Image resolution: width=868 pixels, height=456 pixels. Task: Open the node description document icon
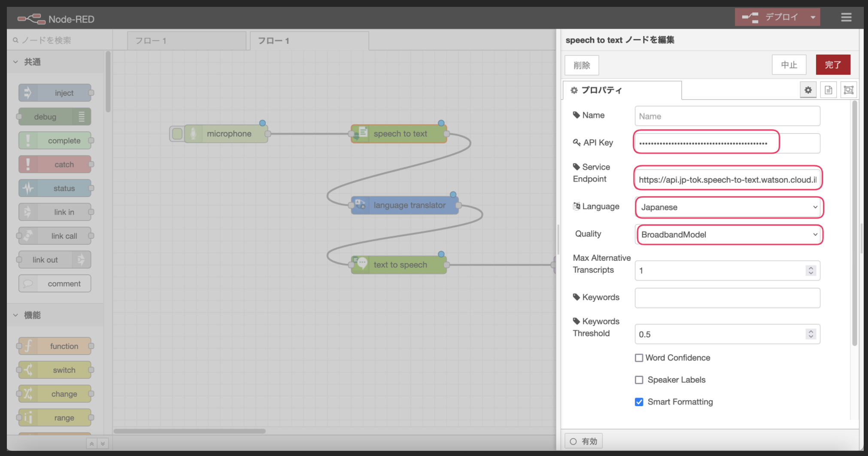click(x=829, y=90)
